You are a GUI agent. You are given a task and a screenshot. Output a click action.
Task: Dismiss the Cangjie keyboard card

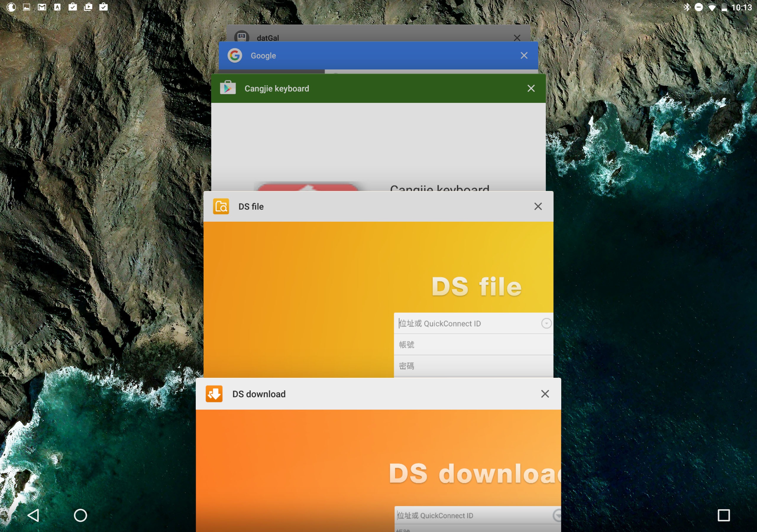[x=531, y=88]
